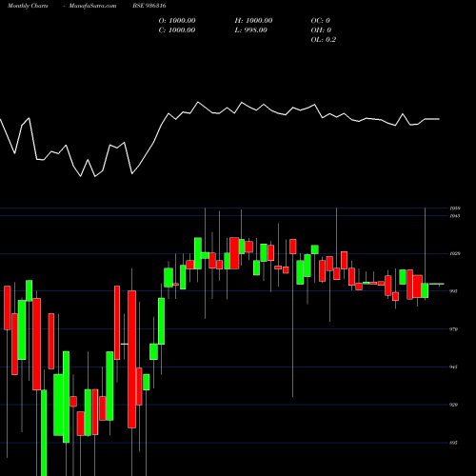Screen dimensions: 476x476
Task: Select the high value 'H: 1000.00'
Action: [253, 21]
